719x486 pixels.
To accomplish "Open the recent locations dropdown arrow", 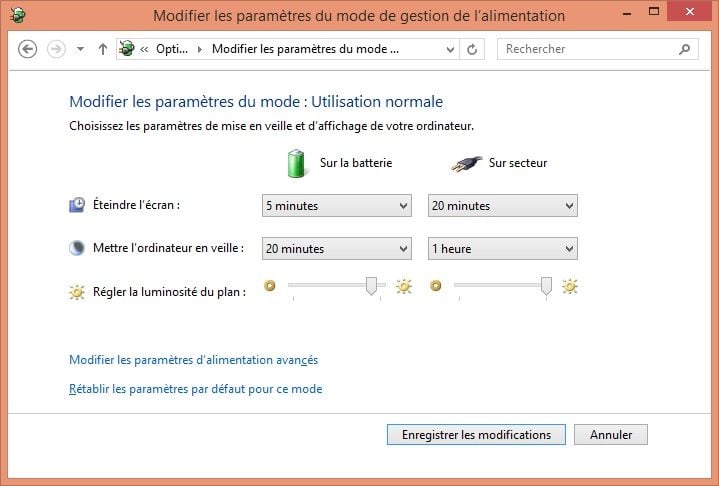I will pos(80,49).
